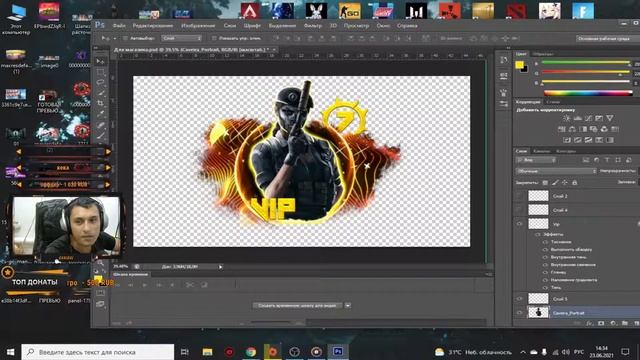Select the Magic Wand tool

click(100, 93)
